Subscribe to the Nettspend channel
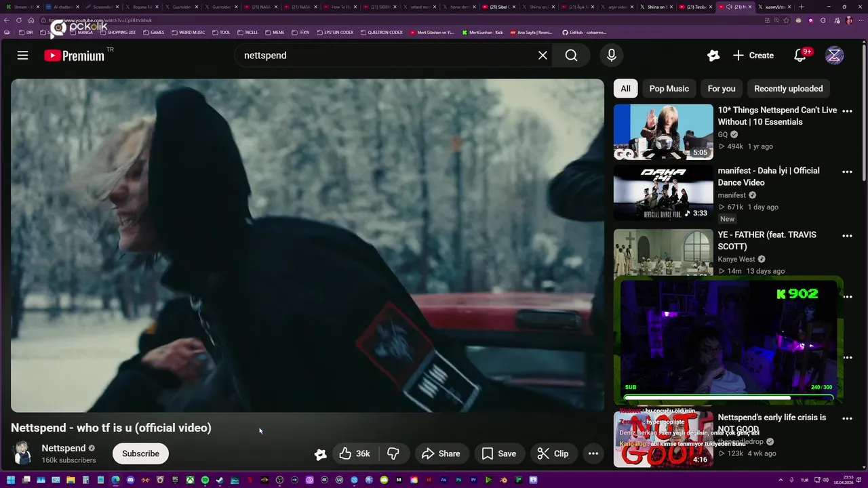 (x=140, y=453)
